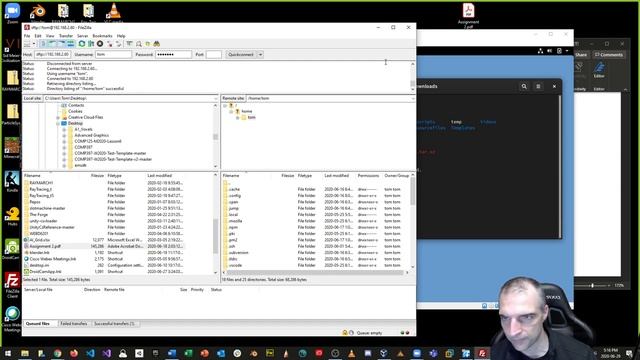
Task: Open the FileZilla Client desktop icon
Action: pos(12,285)
